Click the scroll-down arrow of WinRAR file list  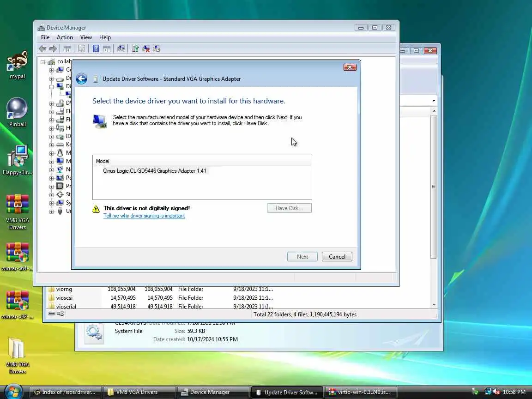pos(434,305)
